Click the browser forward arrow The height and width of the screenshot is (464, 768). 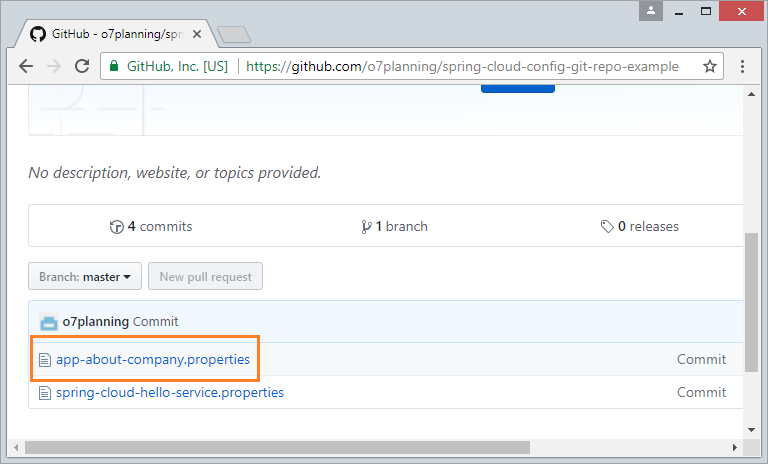[x=54, y=66]
